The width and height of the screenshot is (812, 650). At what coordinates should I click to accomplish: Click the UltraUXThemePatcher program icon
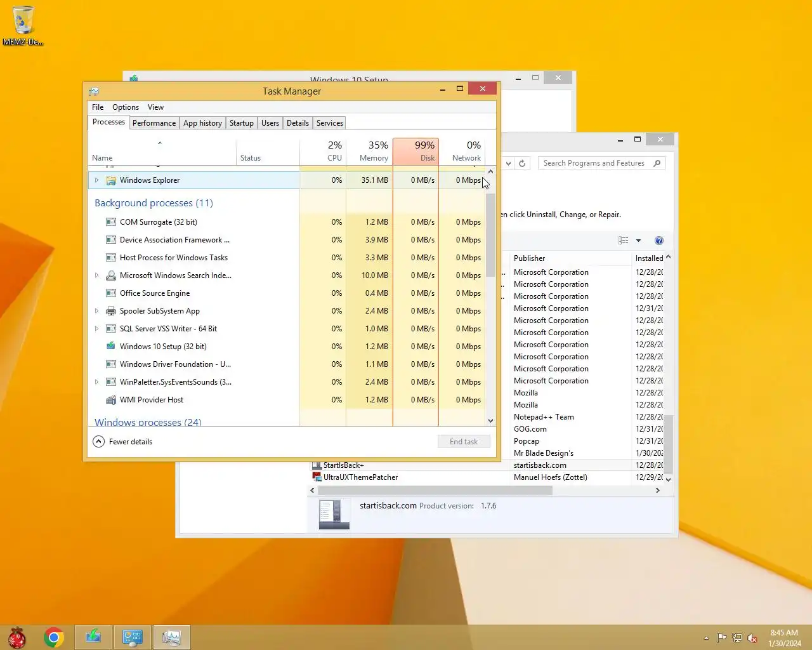317,477
